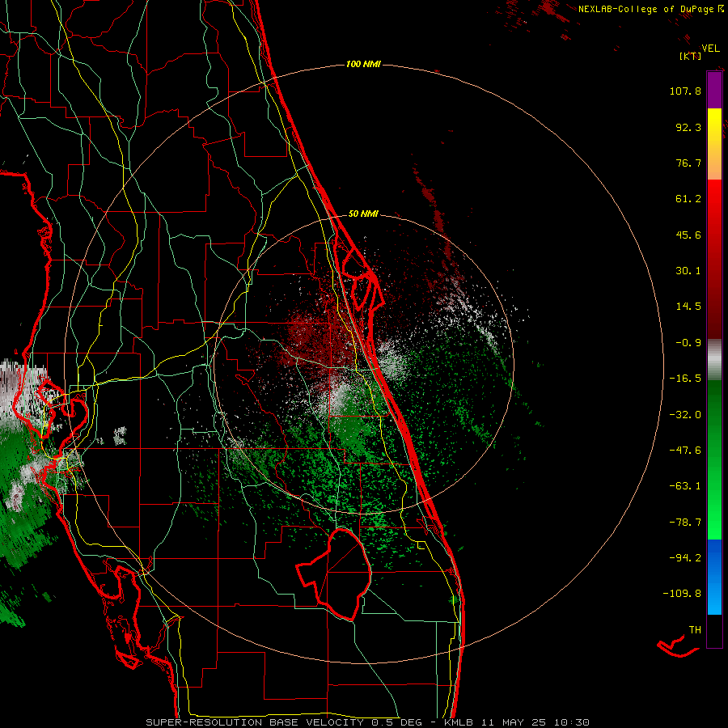The width and height of the screenshot is (728, 728).
Task: Click the blue segment of the color bar
Action: [714, 577]
